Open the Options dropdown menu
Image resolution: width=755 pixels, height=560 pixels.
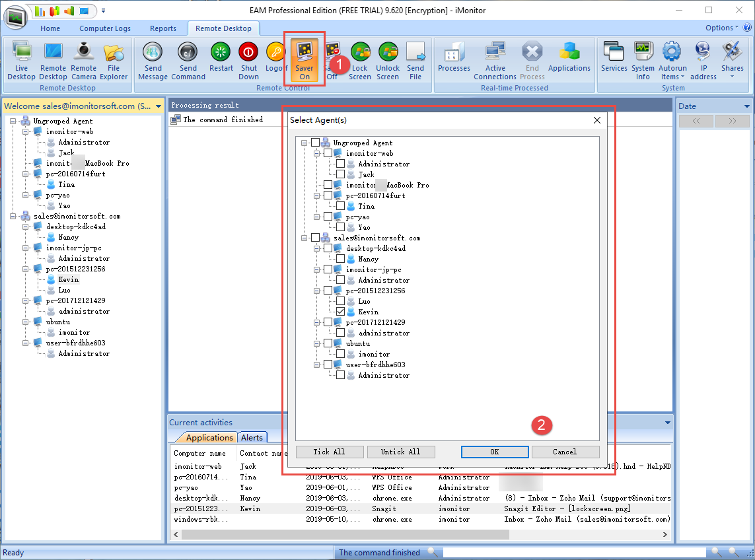[722, 28]
